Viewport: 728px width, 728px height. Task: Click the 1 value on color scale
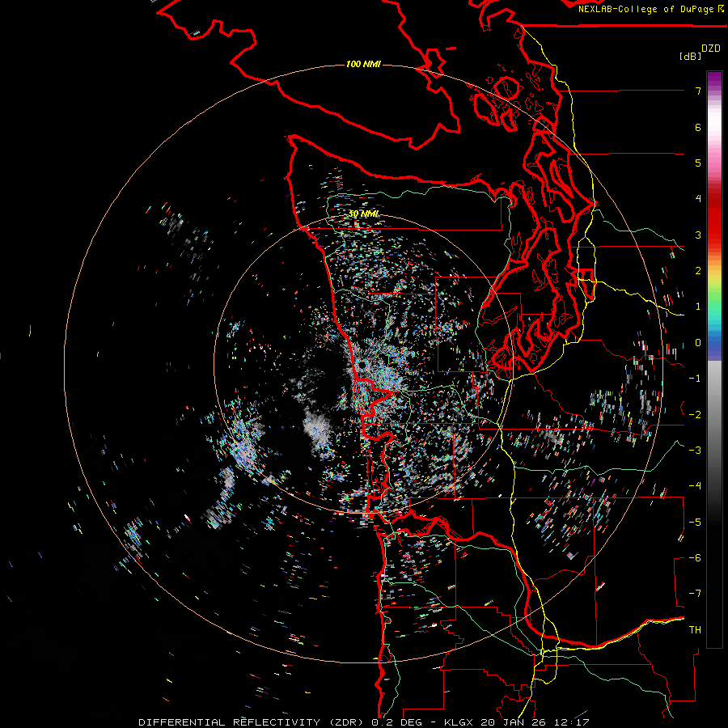tap(698, 307)
